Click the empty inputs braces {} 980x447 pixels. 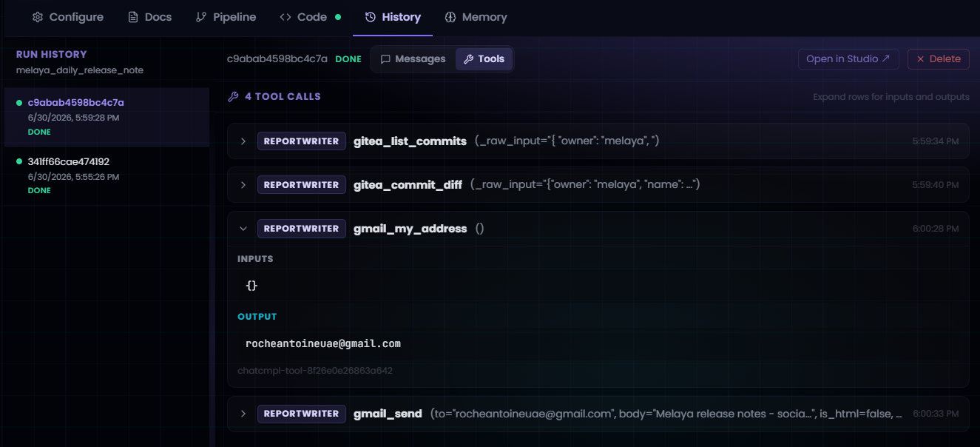251,285
